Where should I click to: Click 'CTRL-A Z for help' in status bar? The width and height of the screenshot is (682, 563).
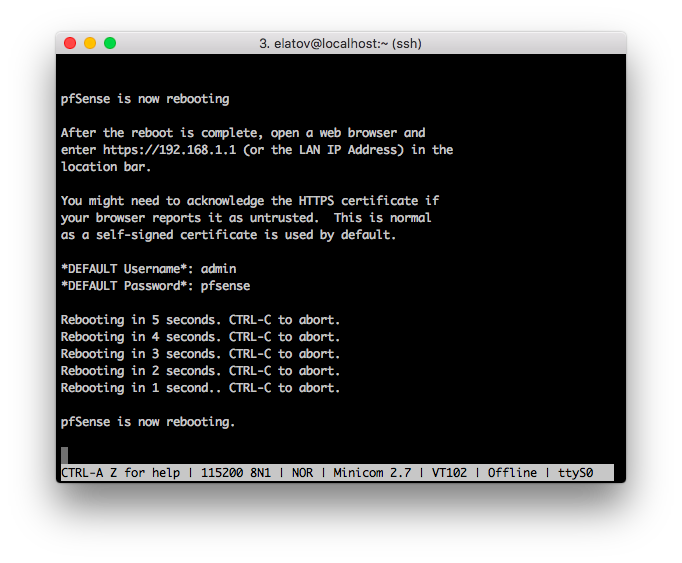point(120,473)
